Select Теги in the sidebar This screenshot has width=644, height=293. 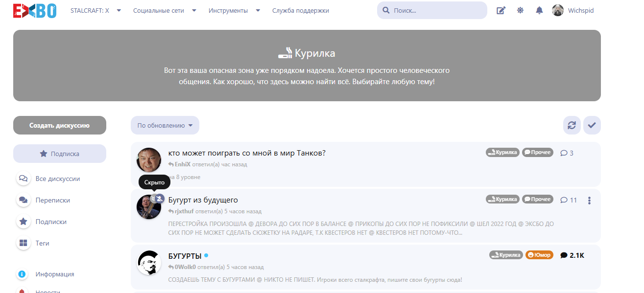pos(42,243)
